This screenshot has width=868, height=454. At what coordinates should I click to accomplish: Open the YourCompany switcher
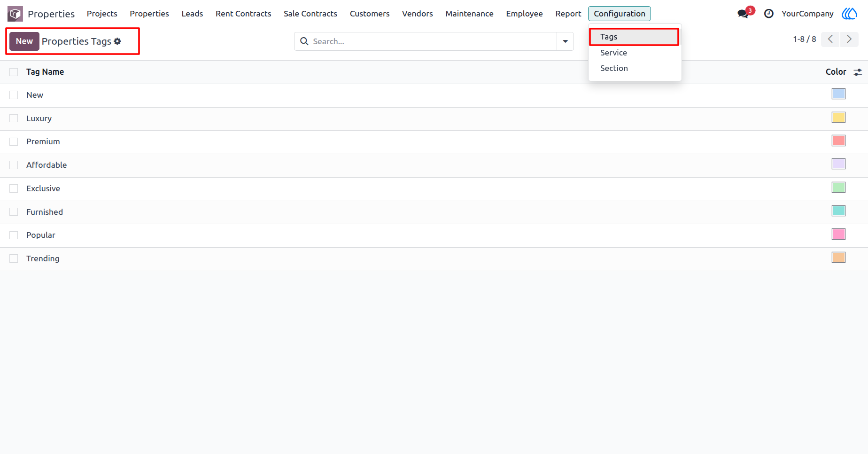[807, 14]
